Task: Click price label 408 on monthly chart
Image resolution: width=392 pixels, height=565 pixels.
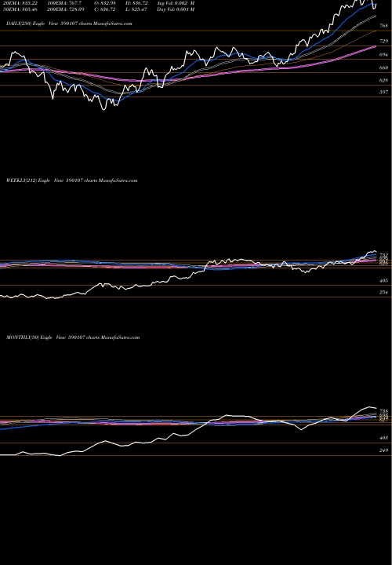Action: pos(383,438)
